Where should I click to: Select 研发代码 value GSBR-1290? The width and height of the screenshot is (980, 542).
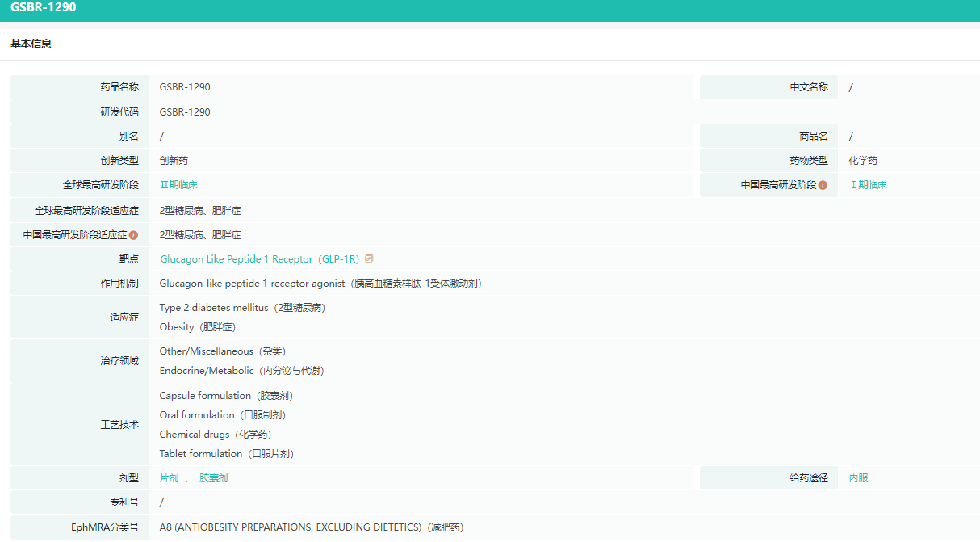click(x=185, y=112)
